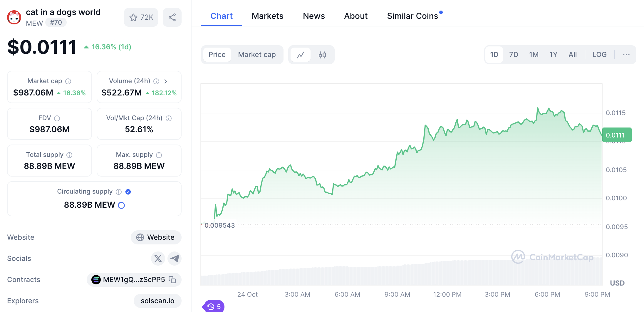The image size is (644, 312).
Task: Switch to the News tab
Action: pyautogui.click(x=314, y=16)
